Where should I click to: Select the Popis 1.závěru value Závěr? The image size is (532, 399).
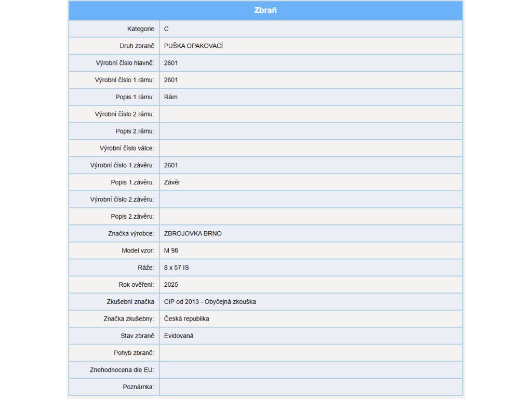tap(172, 182)
